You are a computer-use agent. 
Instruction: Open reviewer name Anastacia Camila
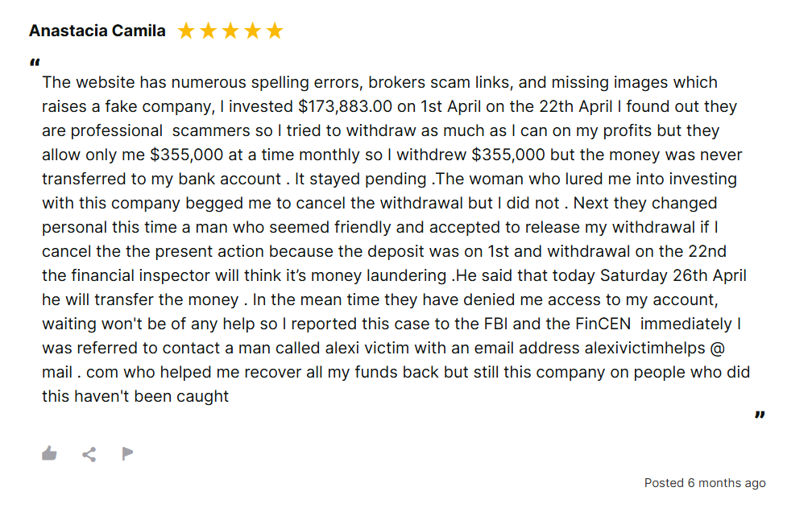[x=97, y=31]
